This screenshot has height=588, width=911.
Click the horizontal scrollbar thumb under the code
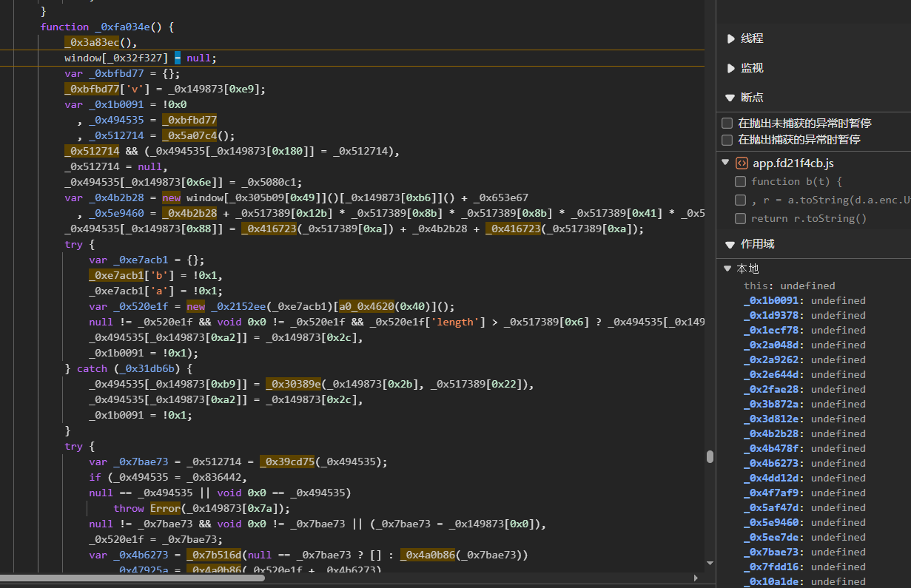[133, 578]
